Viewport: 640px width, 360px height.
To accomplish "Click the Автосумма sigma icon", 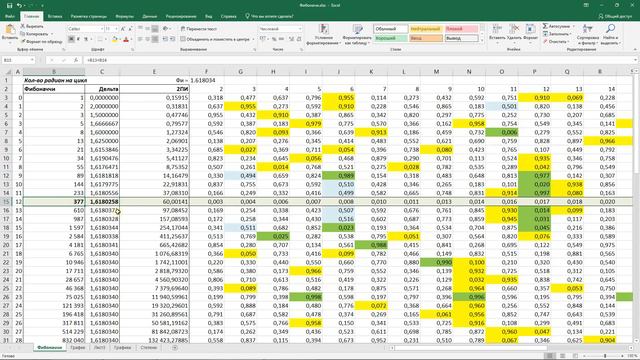I will click(x=545, y=26).
